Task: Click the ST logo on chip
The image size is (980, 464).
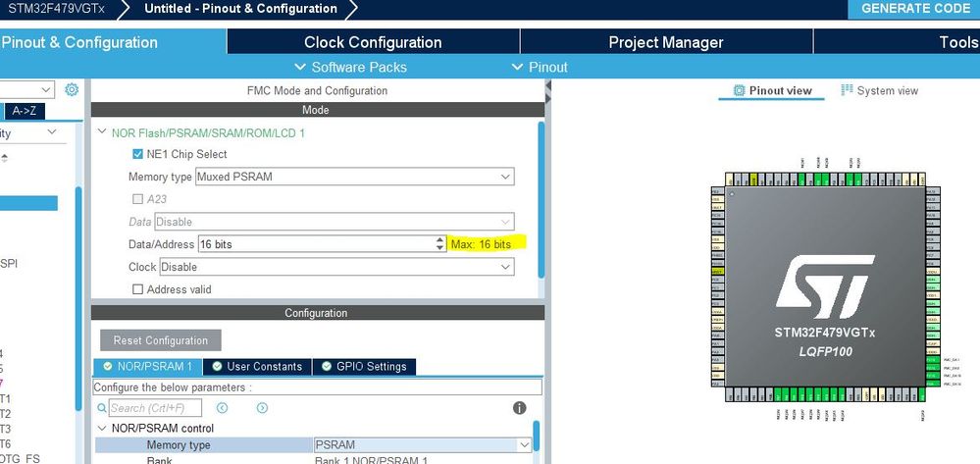Action: (825, 286)
